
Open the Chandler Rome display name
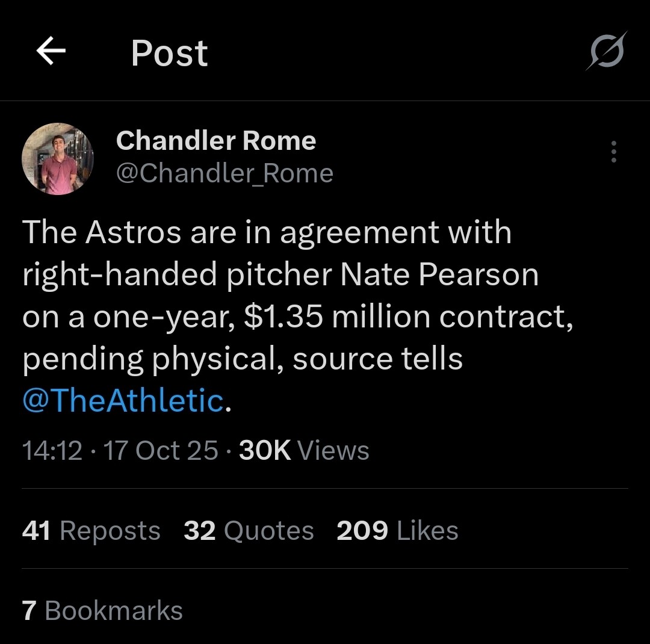(x=215, y=141)
